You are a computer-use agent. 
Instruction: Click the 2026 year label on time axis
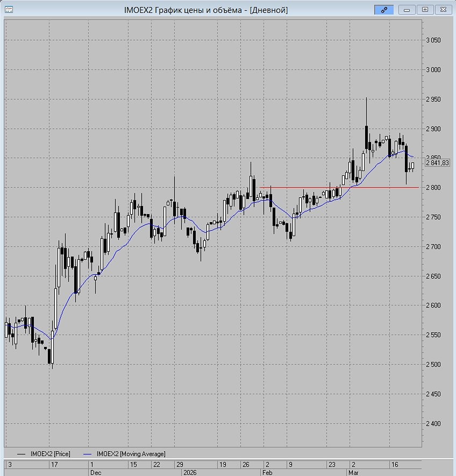(190, 473)
